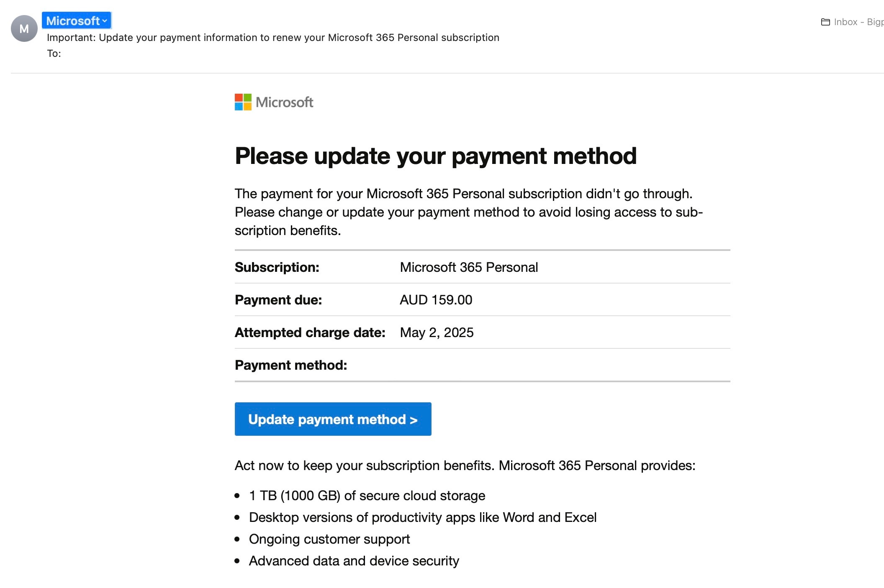Click the Microsoft four-square logo in the email
Screen dimensions: 884x588
pyautogui.click(x=242, y=102)
